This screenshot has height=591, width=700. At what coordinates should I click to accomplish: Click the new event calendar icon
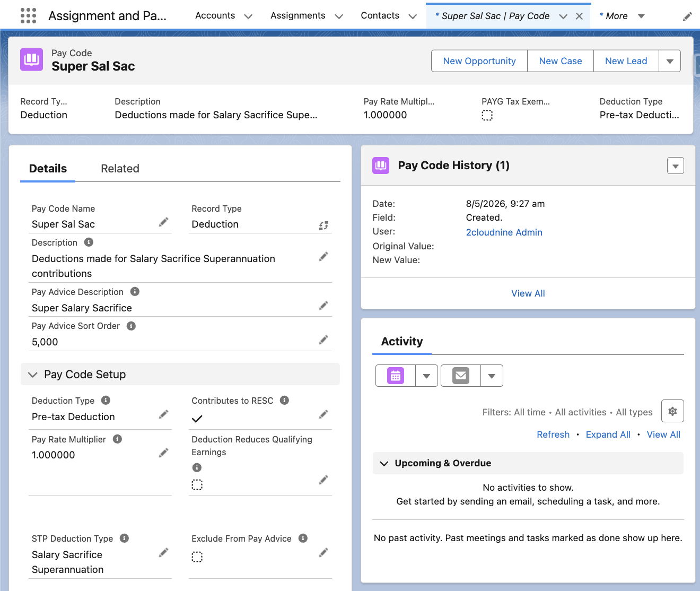coord(396,376)
